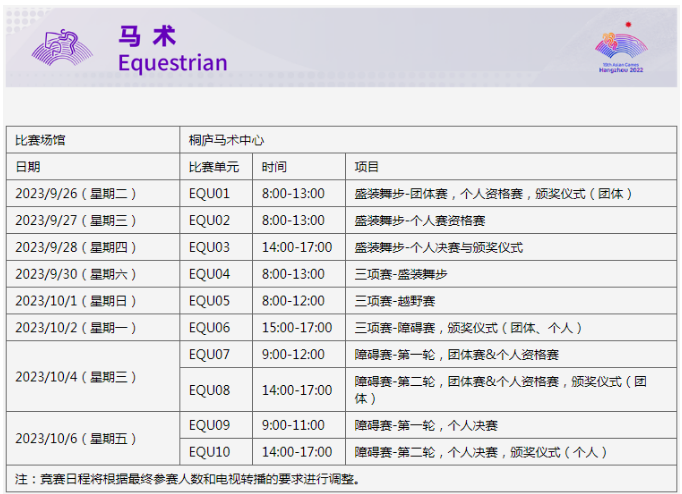682x494 pixels.
Task: Select the EQU03 session cell
Action: pos(209,247)
